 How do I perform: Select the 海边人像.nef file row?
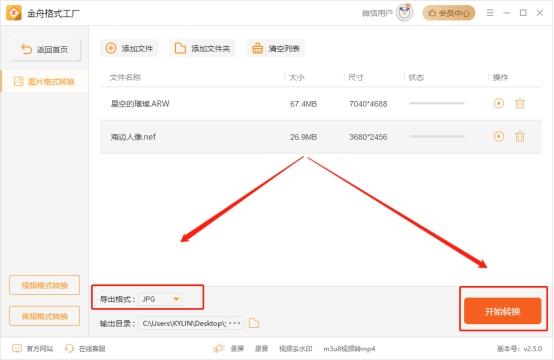click(320, 137)
